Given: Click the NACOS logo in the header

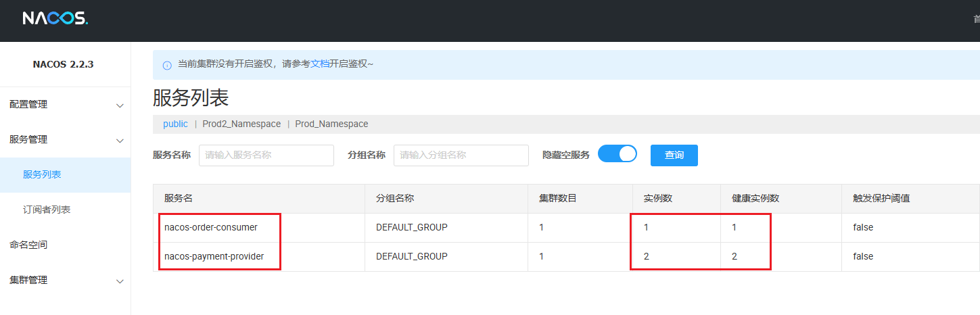Looking at the screenshot, I should pyautogui.click(x=55, y=18).
